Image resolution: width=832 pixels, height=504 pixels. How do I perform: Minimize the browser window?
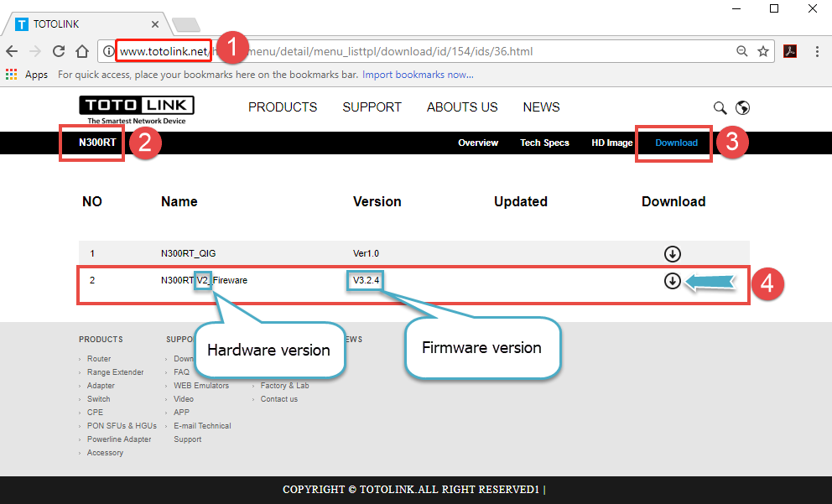coord(736,8)
